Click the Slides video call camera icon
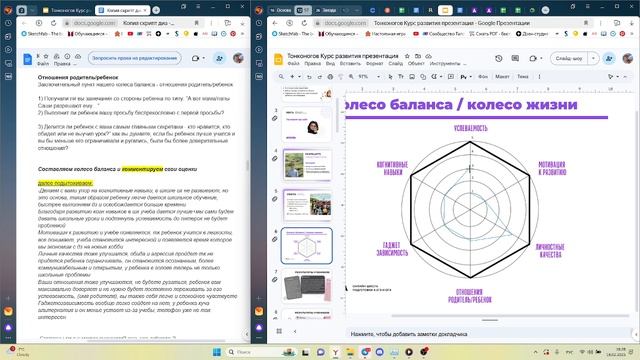 [533, 58]
